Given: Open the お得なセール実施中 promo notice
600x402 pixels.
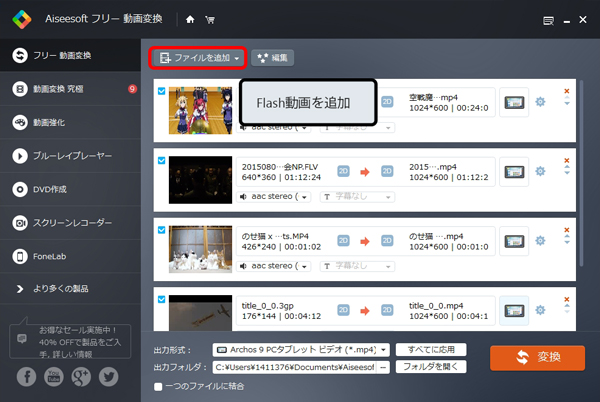Looking at the screenshot, I should pos(70,341).
